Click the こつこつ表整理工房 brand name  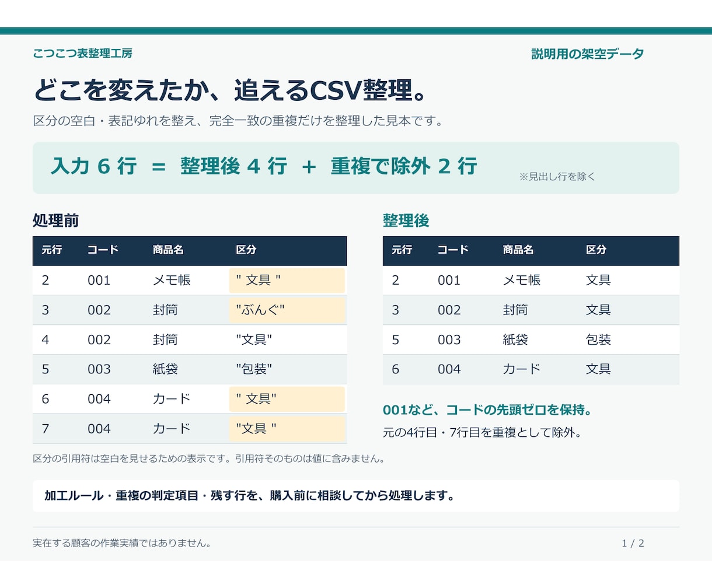coord(82,53)
